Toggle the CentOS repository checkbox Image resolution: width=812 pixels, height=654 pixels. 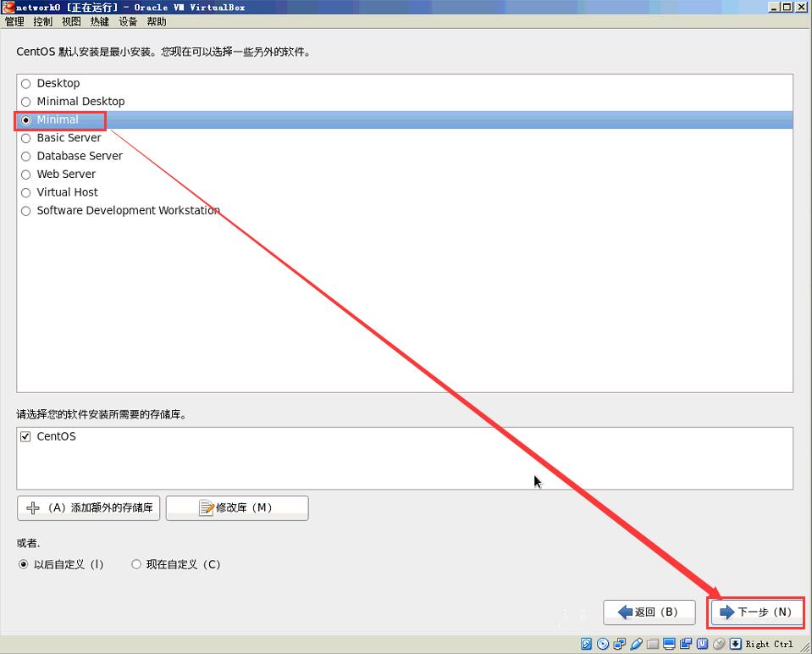pyautogui.click(x=25, y=436)
